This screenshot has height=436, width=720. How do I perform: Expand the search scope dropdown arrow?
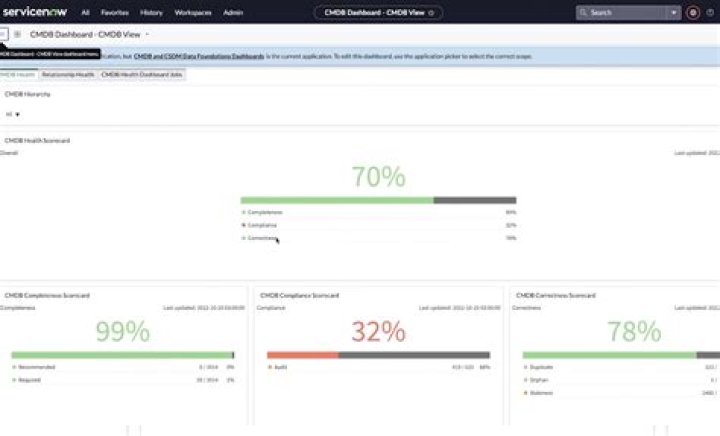tap(674, 13)
